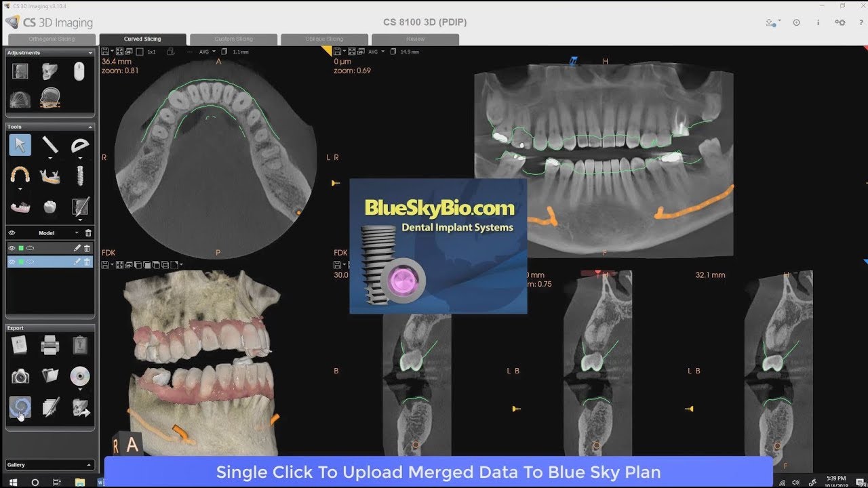Pick the protractor angle tool
This screenshot has width=868, height=488.
(80, 144)
